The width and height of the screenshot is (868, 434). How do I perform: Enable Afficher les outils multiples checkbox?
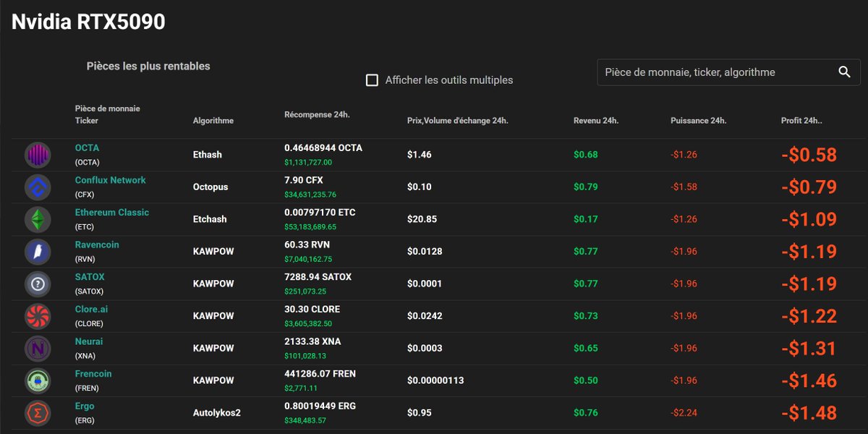pos(372,80)
